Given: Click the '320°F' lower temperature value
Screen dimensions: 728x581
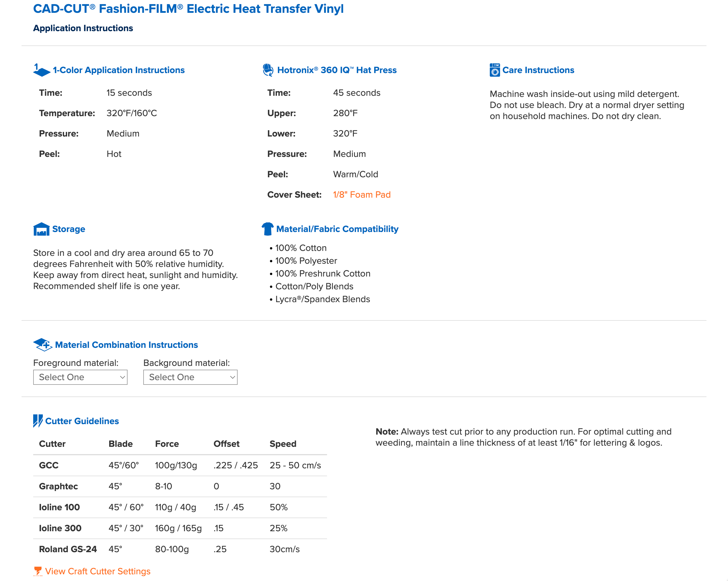Looking at the screenshot, I should [345, 133].
